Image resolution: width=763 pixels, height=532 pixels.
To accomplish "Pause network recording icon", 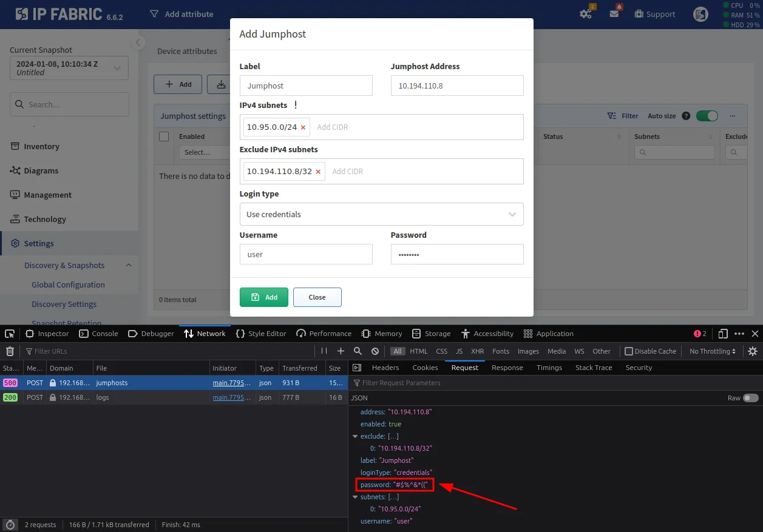I will tap(324, 351).
